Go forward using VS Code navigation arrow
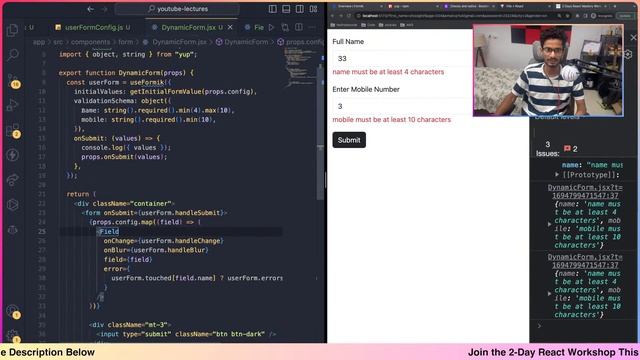Screen dimensions: 640x360 coord(104,9)
